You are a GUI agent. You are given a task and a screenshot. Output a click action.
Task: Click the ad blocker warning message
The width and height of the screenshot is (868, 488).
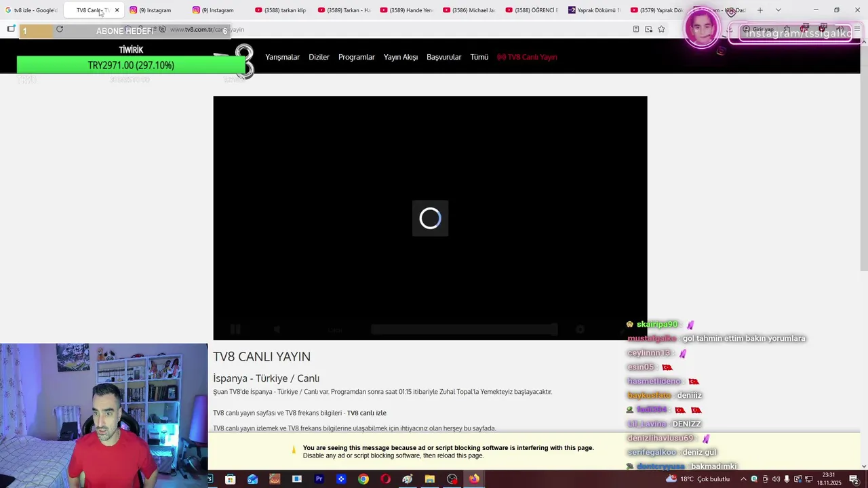click(x=448, y=451)
